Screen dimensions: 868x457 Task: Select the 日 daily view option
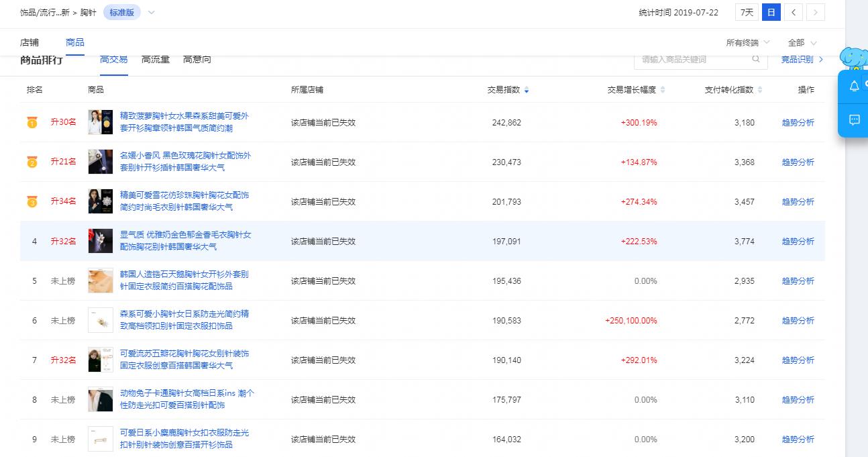(x=770, y=11)
